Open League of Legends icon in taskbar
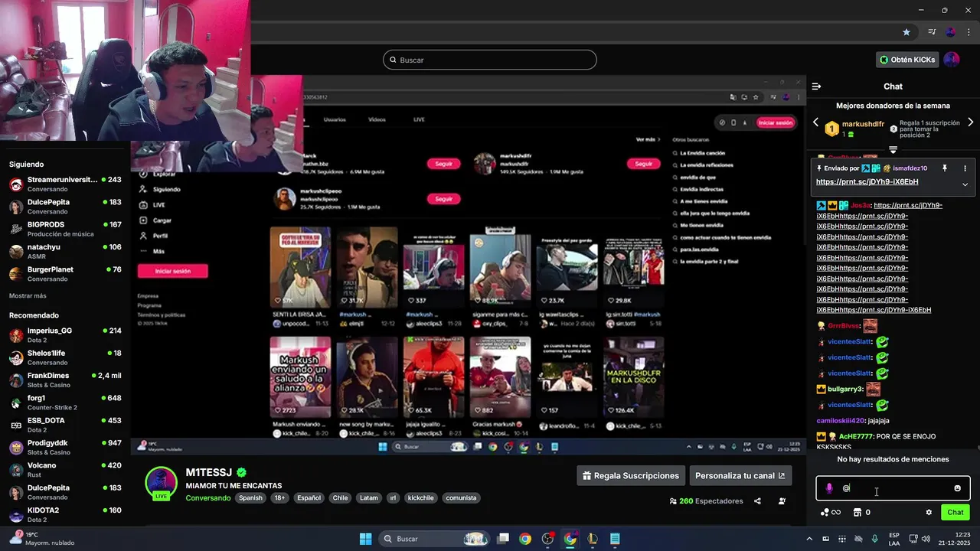The image size is (980, 551). [592, 539]
